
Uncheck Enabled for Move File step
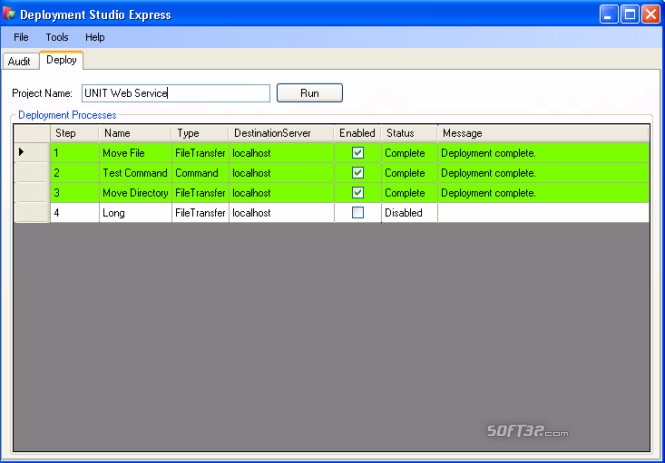[x=358, y=153]
